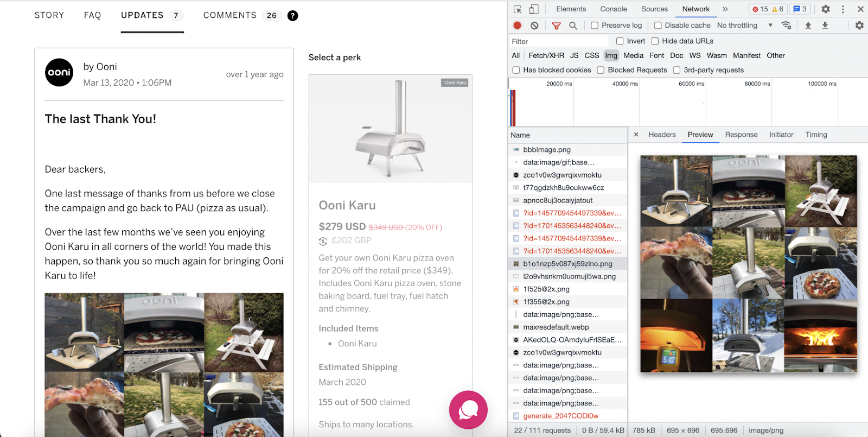This screenshot has width=868, height=437.
Task: Open the Initiator tab of the request
Action: 781,135
